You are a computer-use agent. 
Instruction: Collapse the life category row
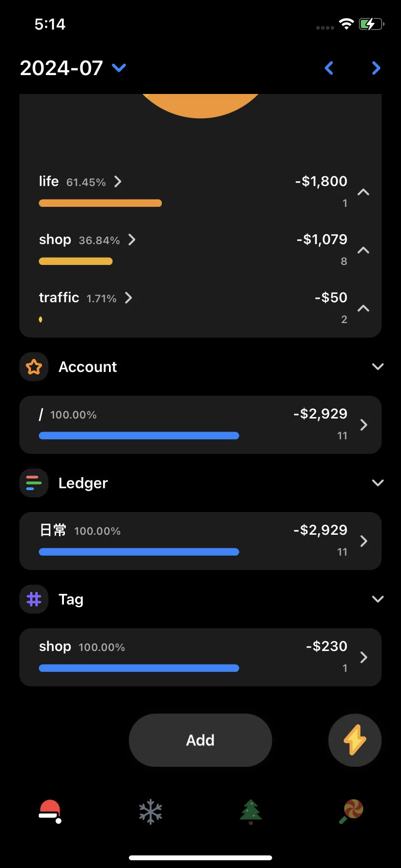coord(363,192)
